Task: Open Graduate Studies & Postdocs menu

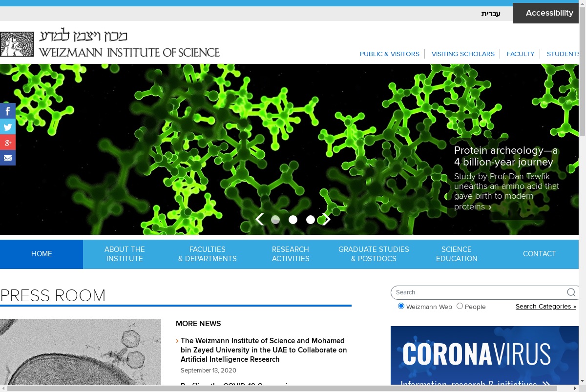Action: pos(374,254)
